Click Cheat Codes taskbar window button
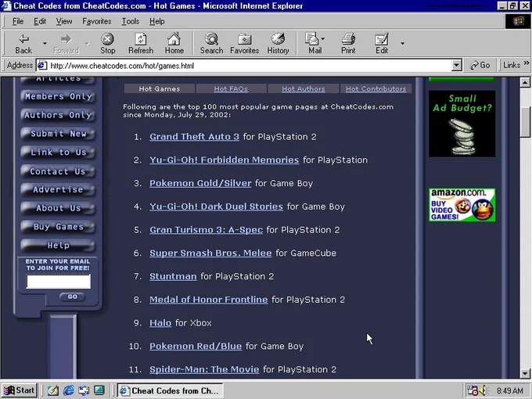The width and height of the screenshot is (532, 399). coord(171,390)
